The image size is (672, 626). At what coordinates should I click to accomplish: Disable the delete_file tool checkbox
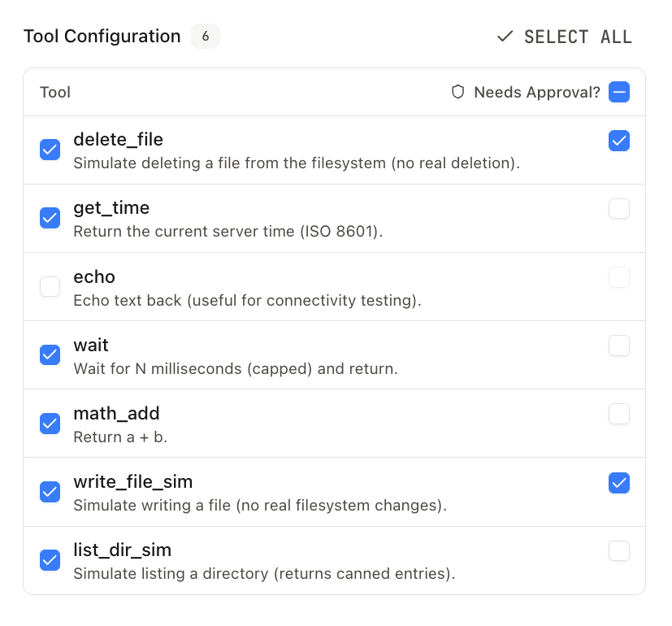click(x=50, y=150)
